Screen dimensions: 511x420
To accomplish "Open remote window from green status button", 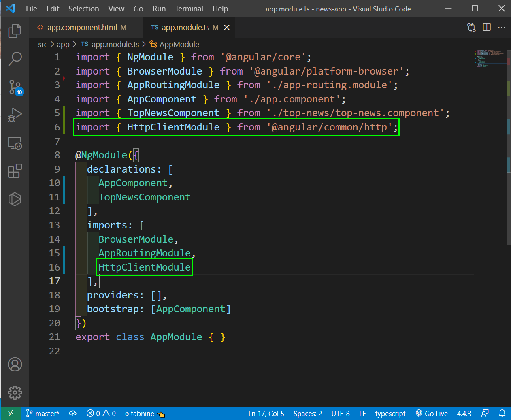I will 11,413.
